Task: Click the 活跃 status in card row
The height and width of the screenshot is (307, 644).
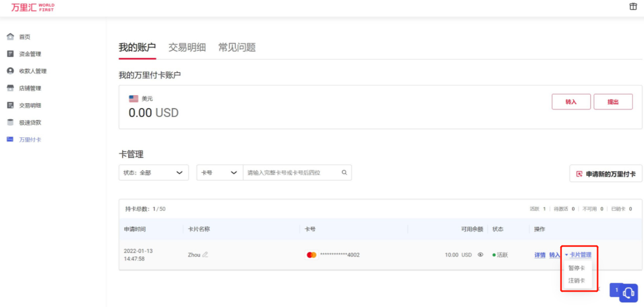Action: [500, 255]
